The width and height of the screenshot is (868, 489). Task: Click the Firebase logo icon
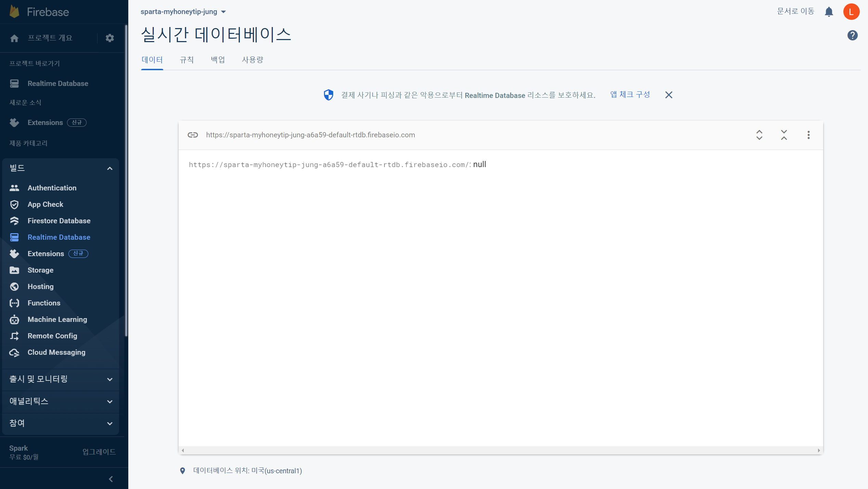(x=14, y=12)
